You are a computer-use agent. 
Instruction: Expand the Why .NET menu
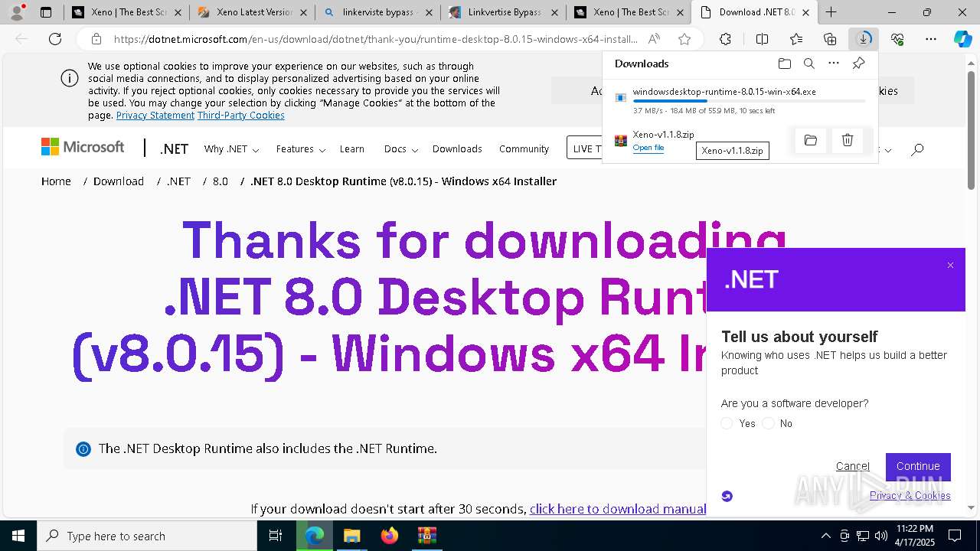point(231,149)
